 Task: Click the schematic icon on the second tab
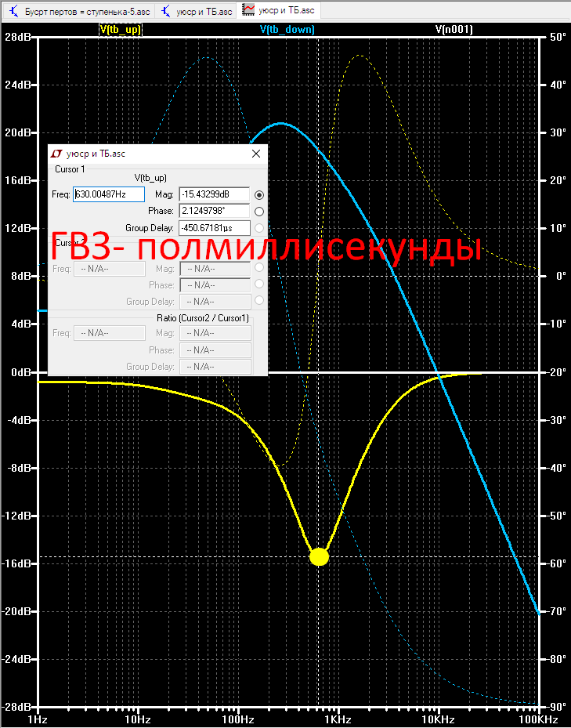pyautogui.click(x=166, y=11)
